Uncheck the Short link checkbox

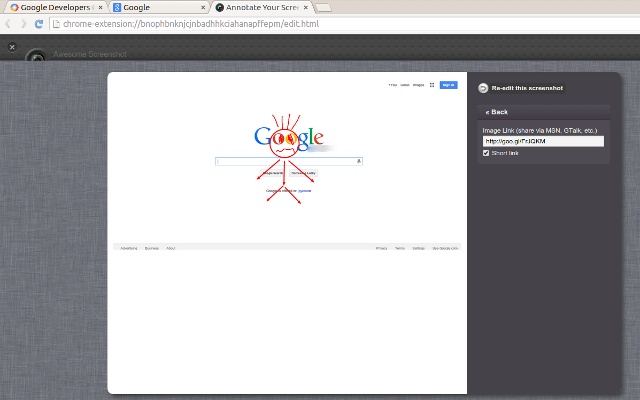coord(486,153)
